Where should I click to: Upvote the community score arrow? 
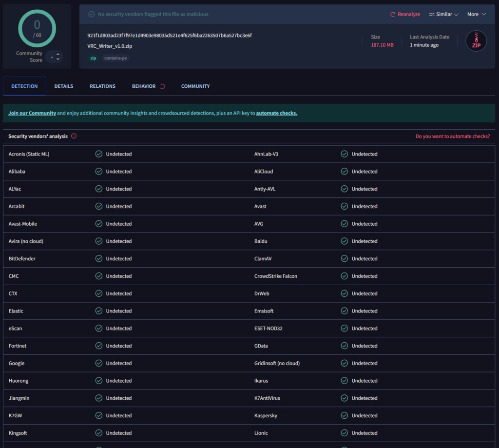58,54
